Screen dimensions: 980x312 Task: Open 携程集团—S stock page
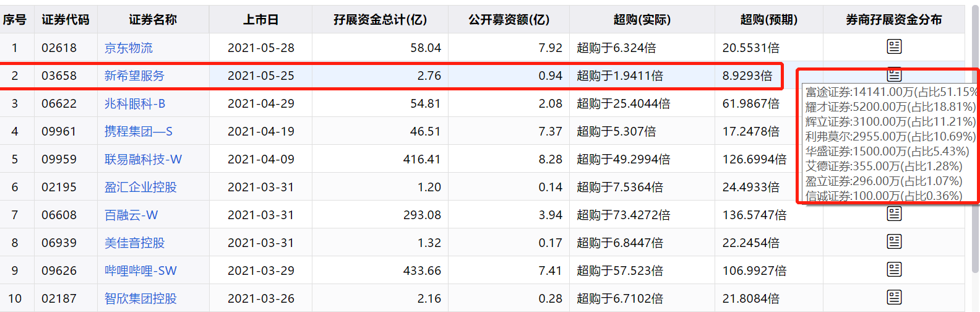[x=139, y=131]
